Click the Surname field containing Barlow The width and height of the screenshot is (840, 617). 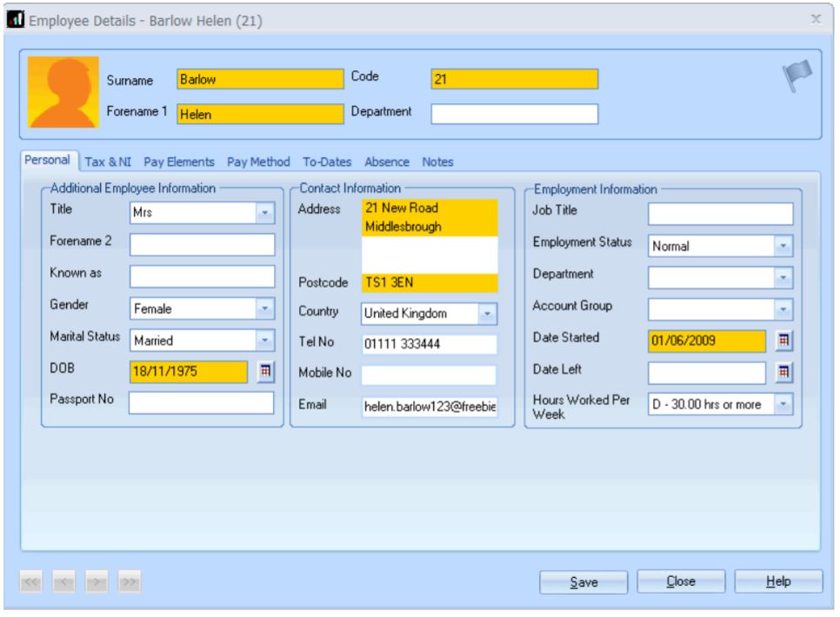[260, 79]
